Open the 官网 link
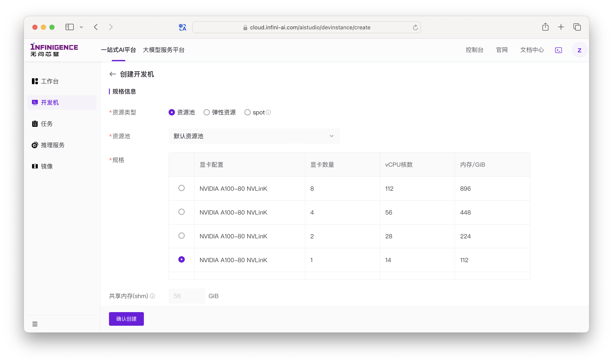 tap(501, 50)
